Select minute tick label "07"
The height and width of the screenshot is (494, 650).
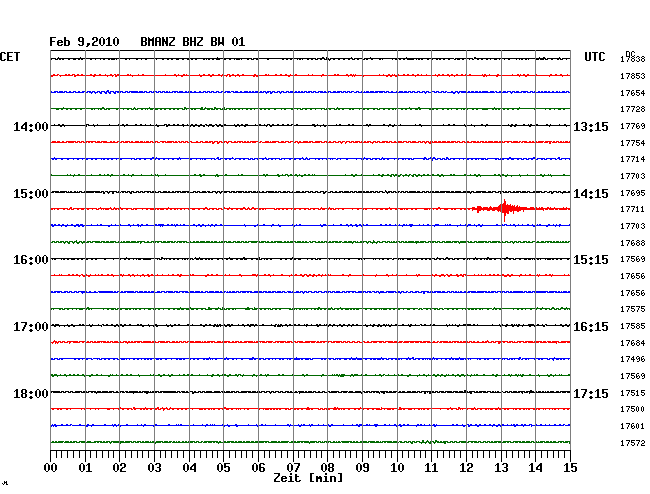tap(293, 468)
